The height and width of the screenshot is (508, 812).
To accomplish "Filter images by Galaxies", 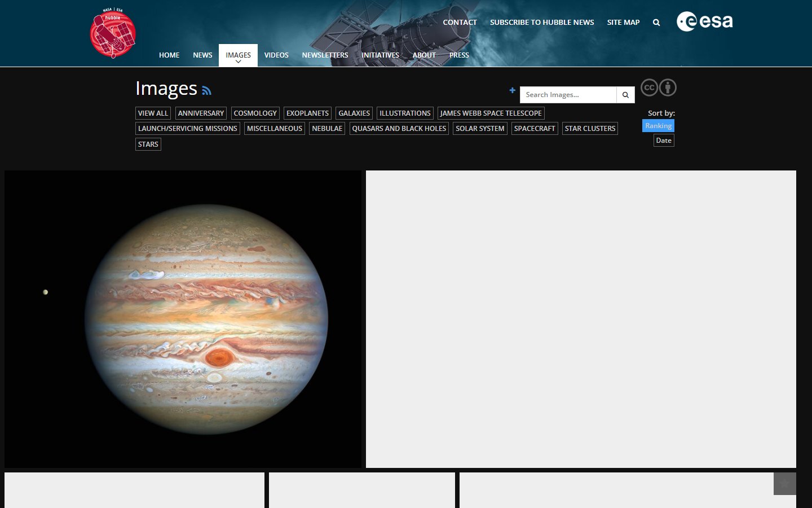I will 354,113.
